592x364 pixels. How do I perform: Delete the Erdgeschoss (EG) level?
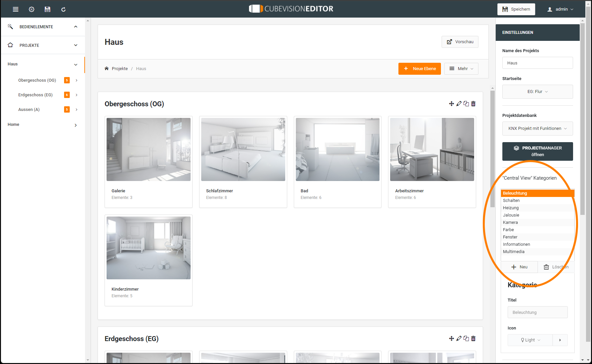coord(473,338)
